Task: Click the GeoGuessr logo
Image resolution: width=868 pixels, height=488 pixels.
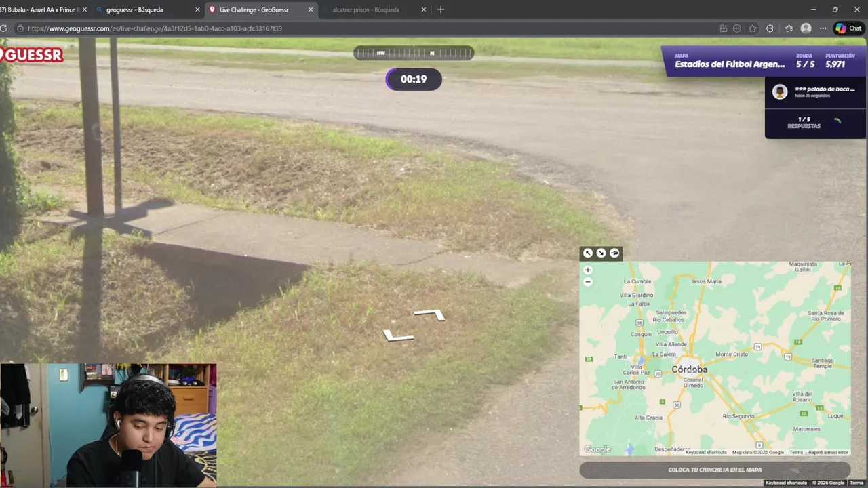Action: (31, 55)
